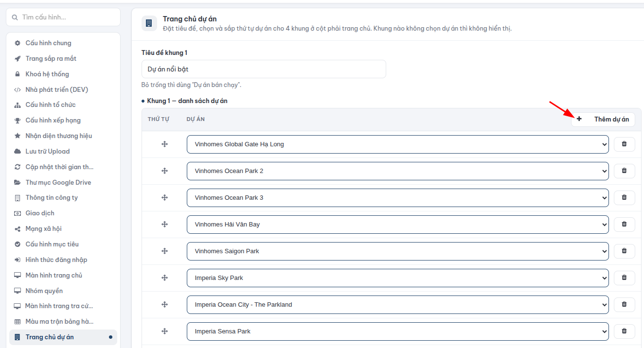Delete the Imperia Sky Park row
644x348 pixels.
pos(624,278)
